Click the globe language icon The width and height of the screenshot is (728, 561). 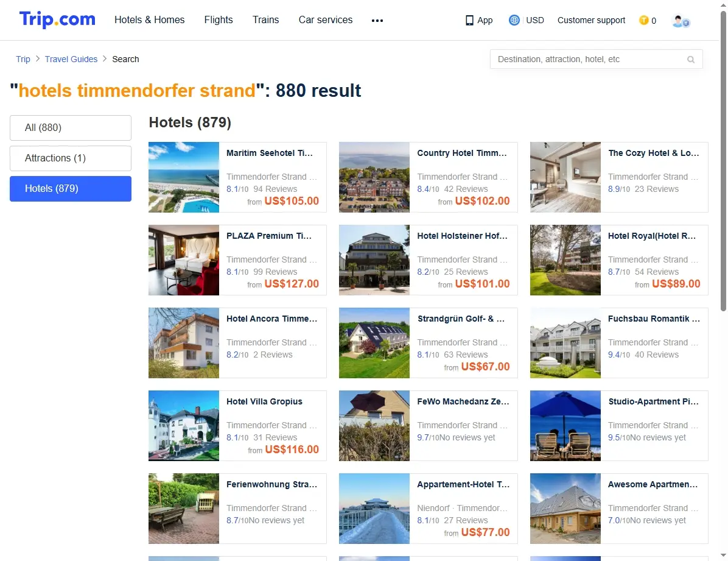click(514, 20)
